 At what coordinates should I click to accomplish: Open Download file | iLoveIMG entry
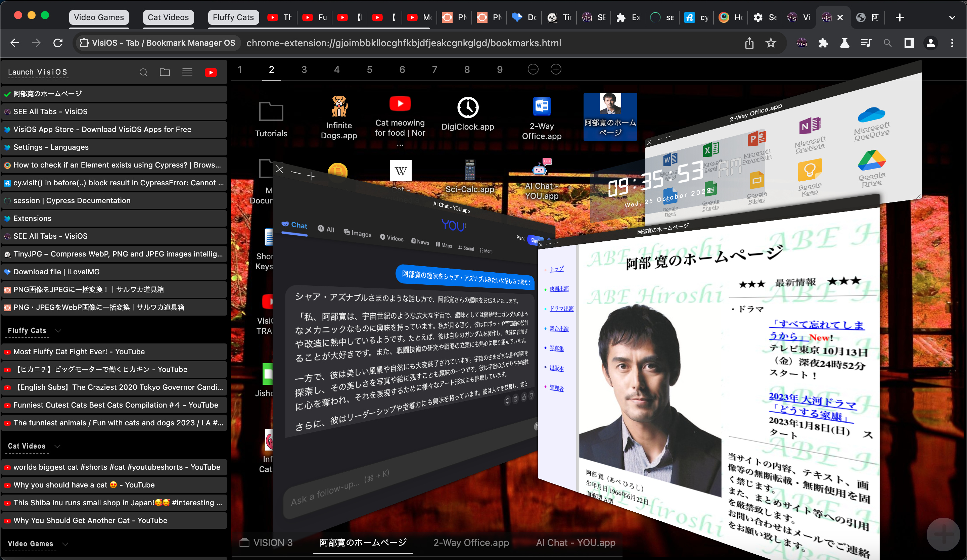click(x=114, y=272)
